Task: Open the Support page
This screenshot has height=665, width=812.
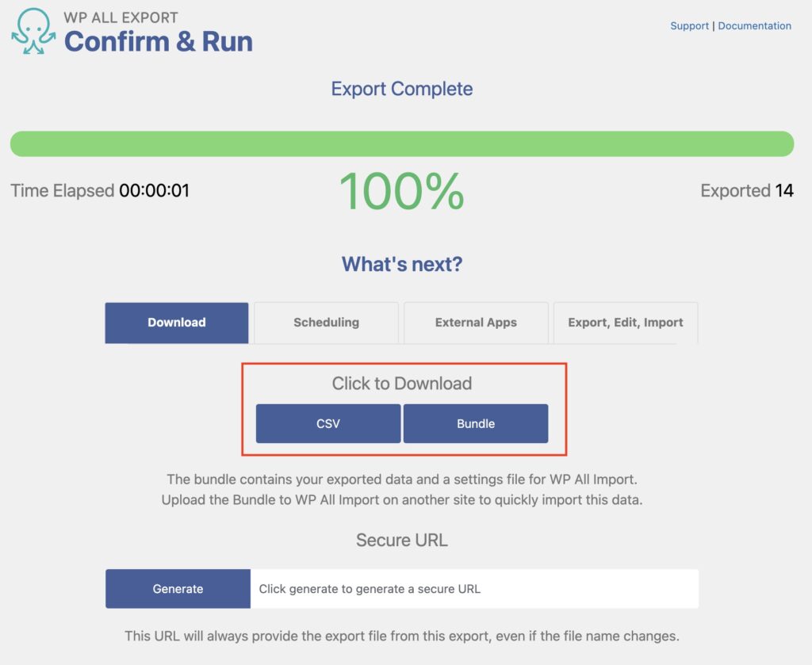Action: point(689,25)
